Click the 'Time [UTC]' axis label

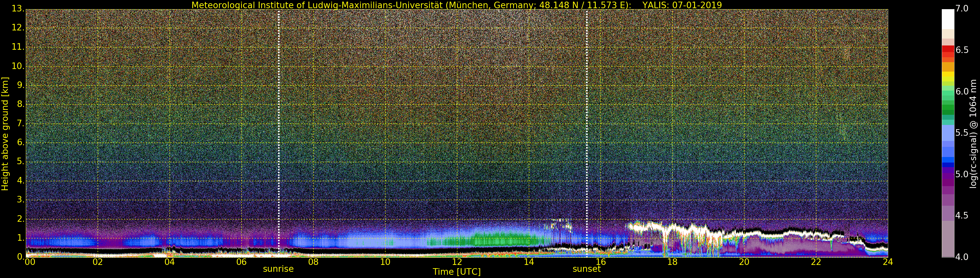(457, 272)
